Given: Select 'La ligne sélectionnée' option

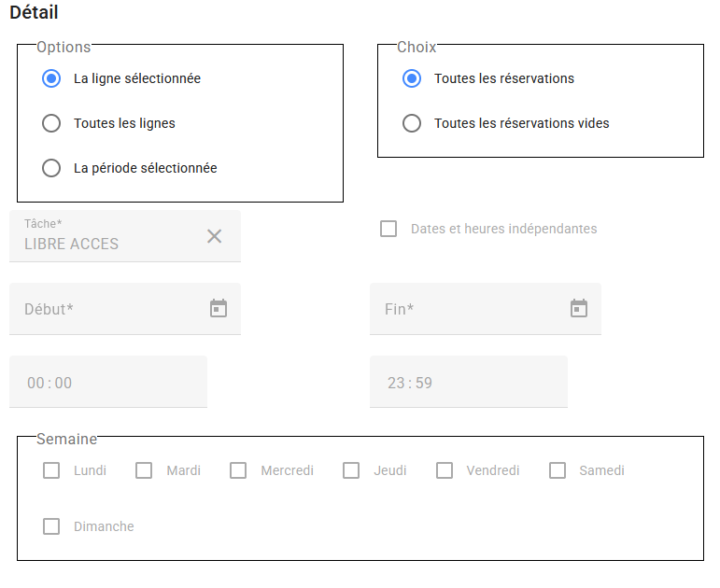Looking at the screenshot, I should pos(51,78).
